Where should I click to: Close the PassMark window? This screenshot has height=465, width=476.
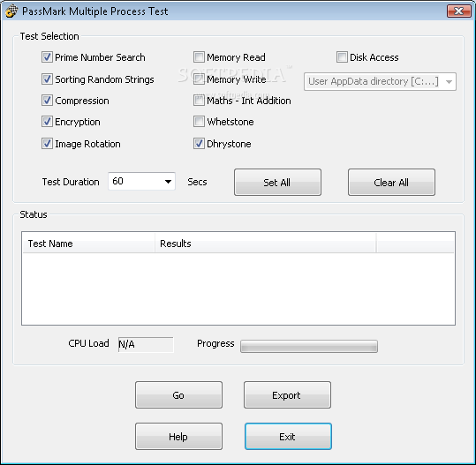pos(458,11)
